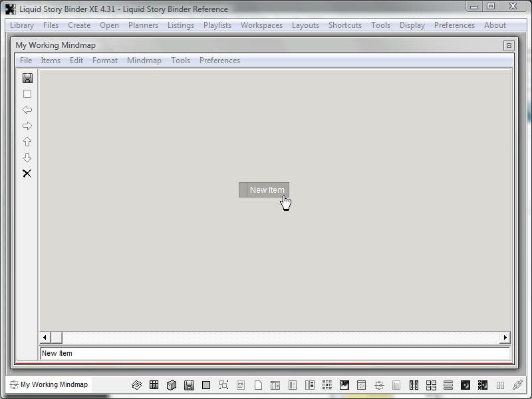Image resolution: width=532 pixels, height=399 pixels.
Task: Click the up arrow icon in the sidebar
Action: click(27, 142)
